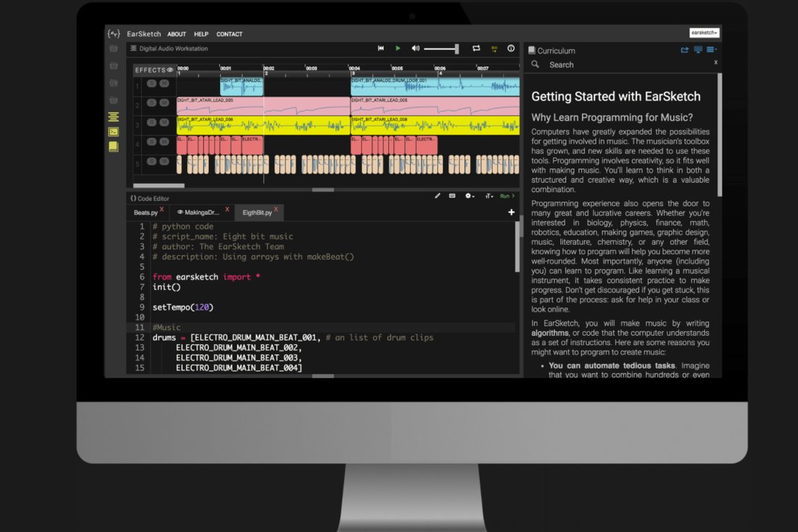Toggle EFFECTS visibility eye
The height and width of the screenshot is (532, 798).
170,70
